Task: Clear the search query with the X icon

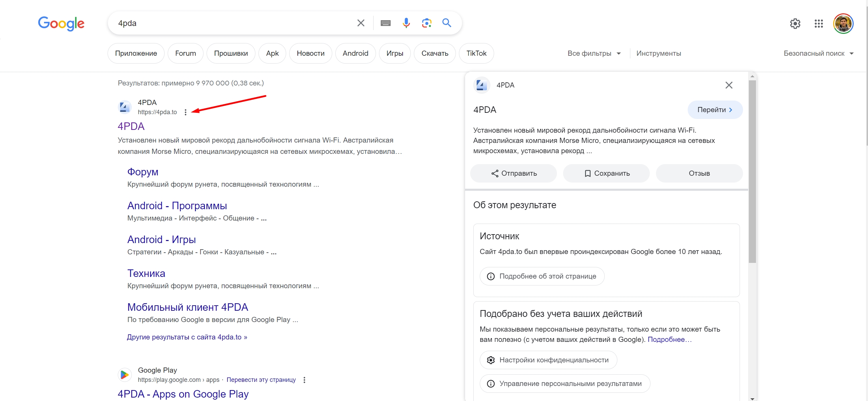Action: pos(361,23)
